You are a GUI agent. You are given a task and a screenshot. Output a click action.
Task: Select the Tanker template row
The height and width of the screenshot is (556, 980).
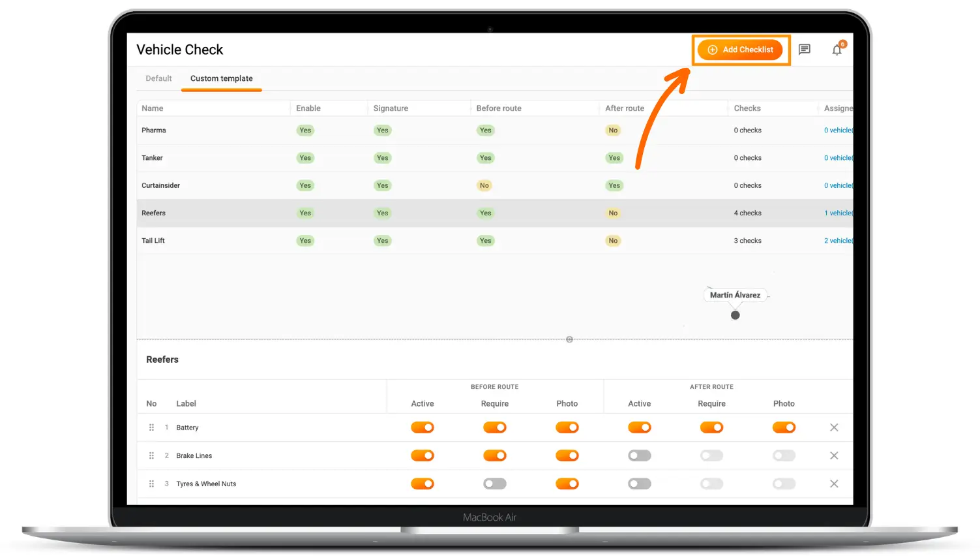(x=495, y=158)
